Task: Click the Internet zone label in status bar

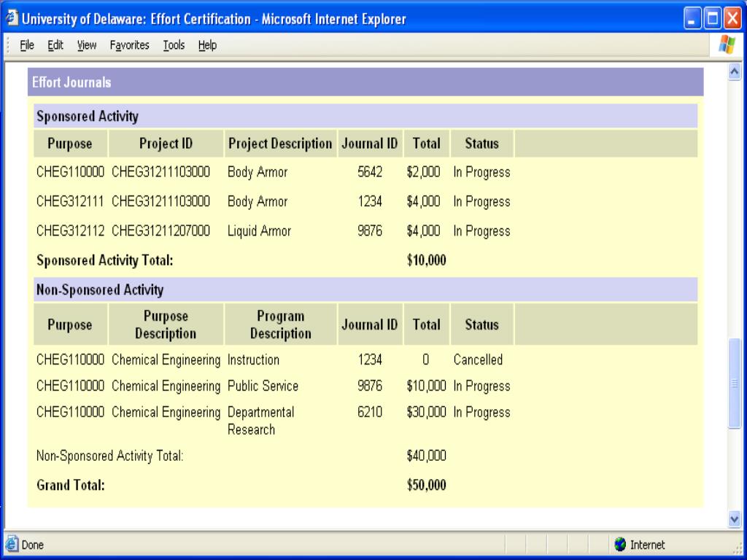Action: coord(647,545)
